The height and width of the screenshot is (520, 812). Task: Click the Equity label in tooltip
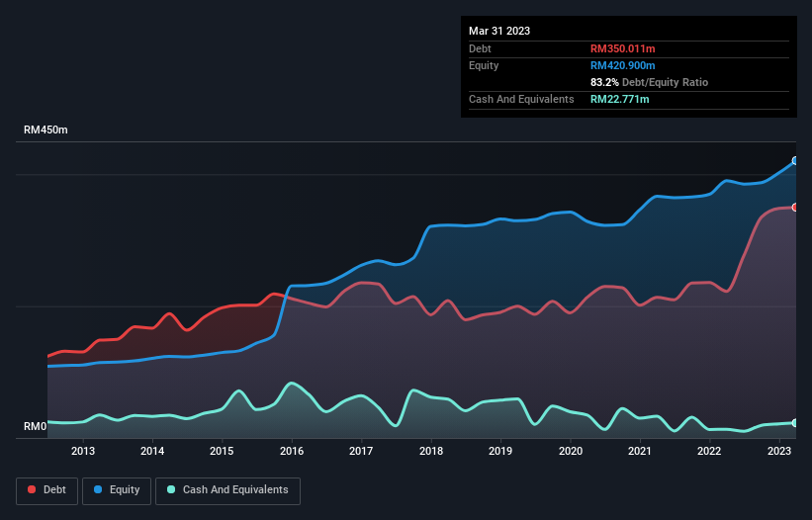[x=484, y=65]
